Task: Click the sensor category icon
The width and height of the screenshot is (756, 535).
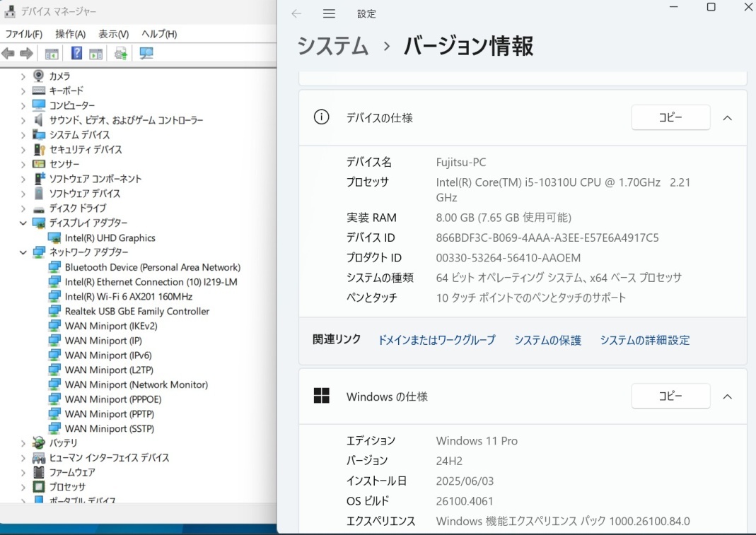Action: [39, 164]
